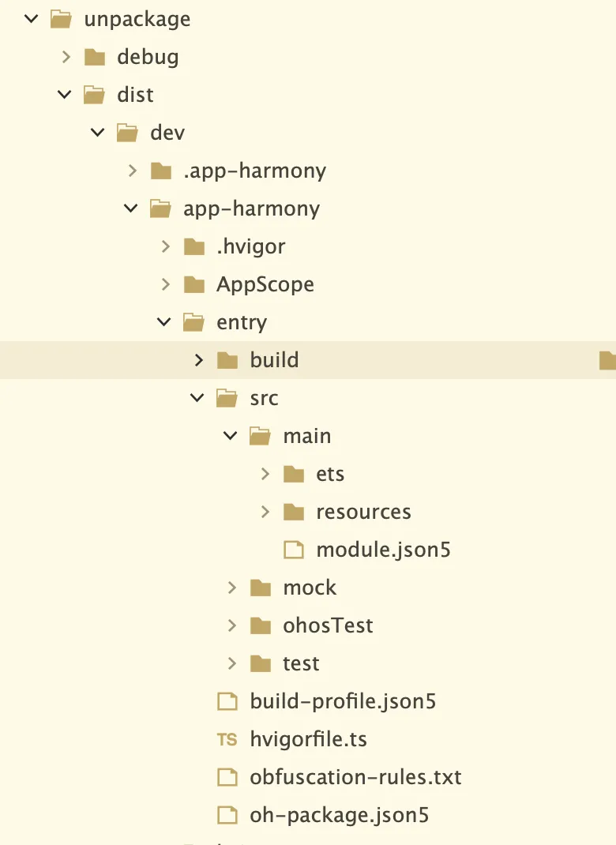Expand the build folder chevron

pos(199,360)
